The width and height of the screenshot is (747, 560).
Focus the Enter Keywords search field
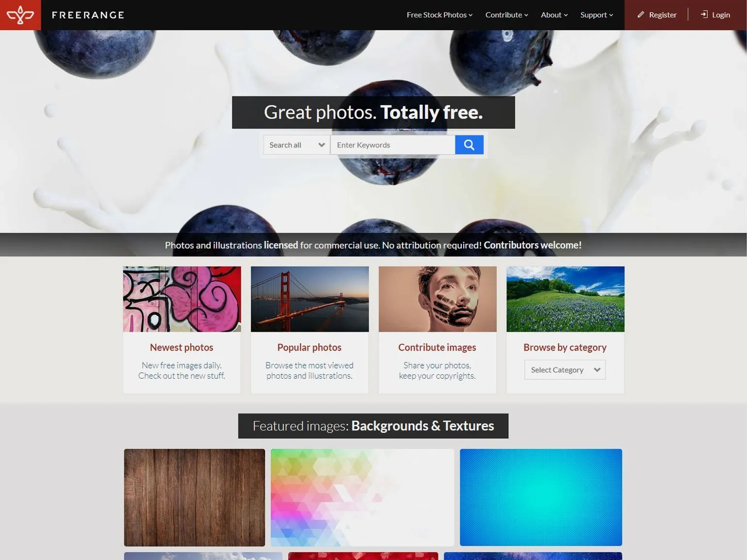393,144
